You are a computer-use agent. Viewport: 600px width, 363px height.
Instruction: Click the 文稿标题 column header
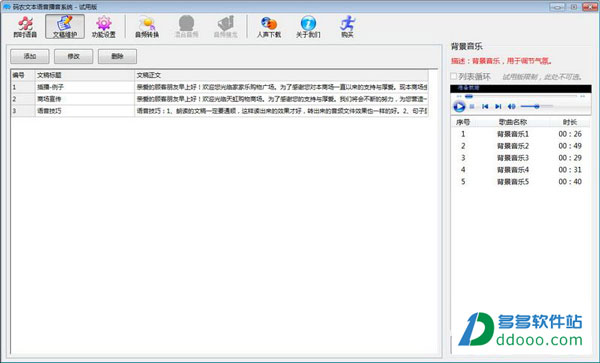[x=85, y=75]
